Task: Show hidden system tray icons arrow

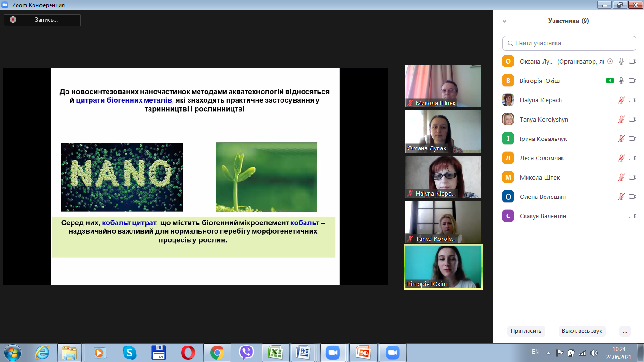Action: coord(548,353)
